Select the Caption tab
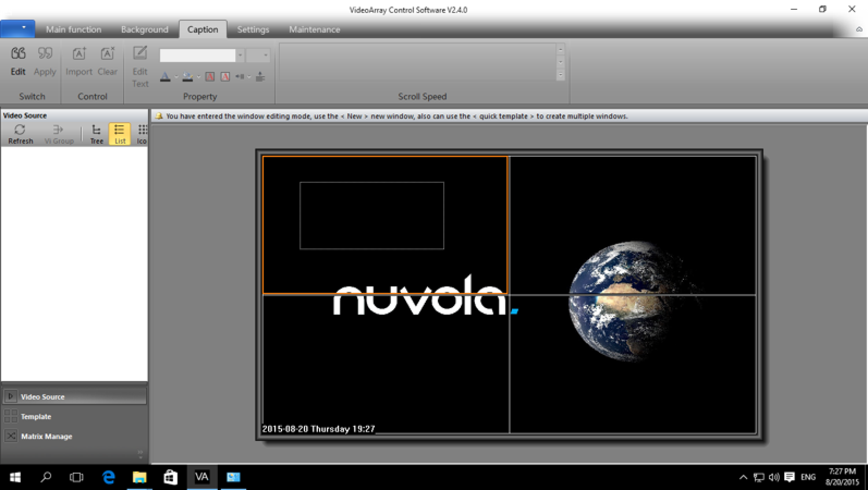 [203, 29]
